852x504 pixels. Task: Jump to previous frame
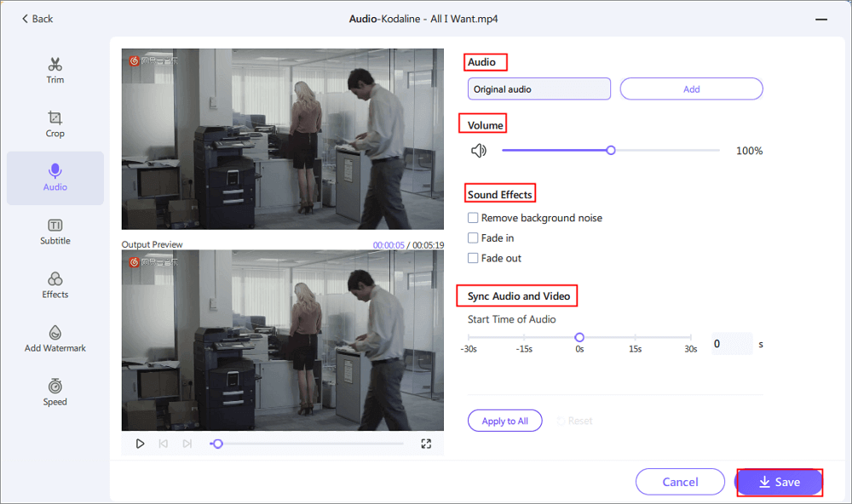(163, 444)
